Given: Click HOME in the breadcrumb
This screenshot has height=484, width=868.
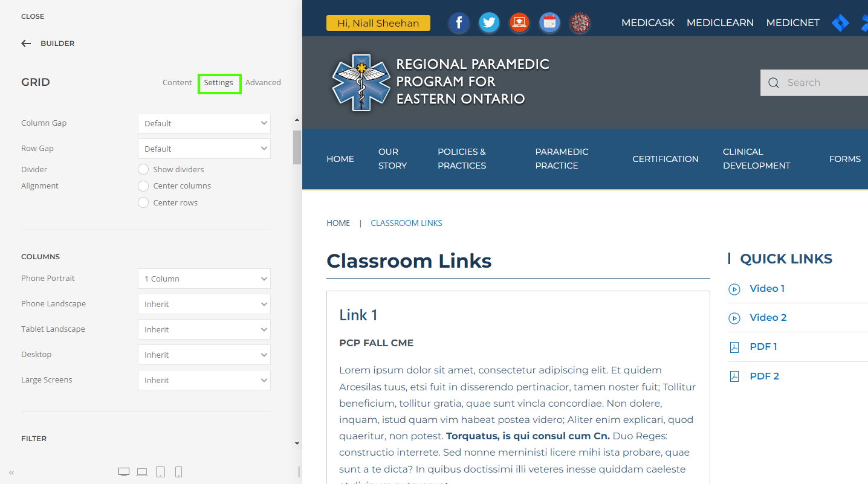Looking at the screenshot, I should [x=338, y=223].
